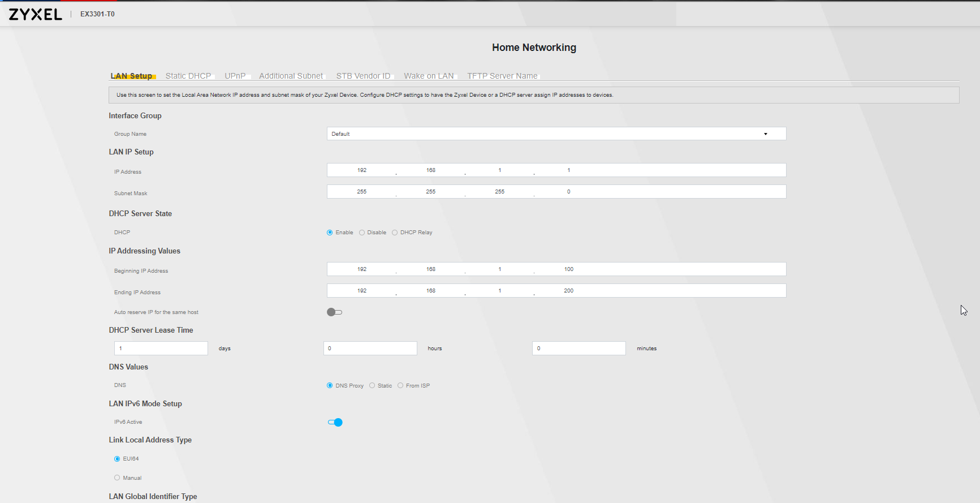
Task: Click the Beginning IP Address label
Action: pos(141,271)
